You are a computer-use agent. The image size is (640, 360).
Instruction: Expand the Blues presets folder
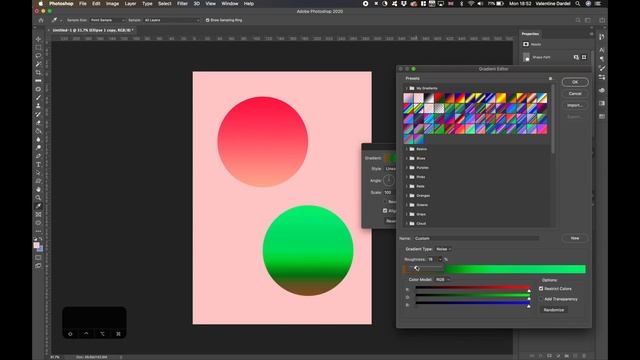point(407,158)
